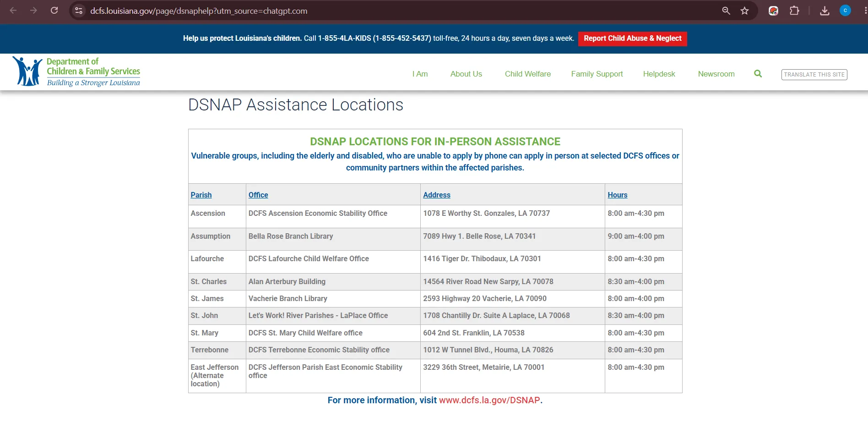Image resolution: width=868 pixels, height=439 pixels.
Task: Click Report Child Abuse & Neglect button
Action: coord(632,38)
